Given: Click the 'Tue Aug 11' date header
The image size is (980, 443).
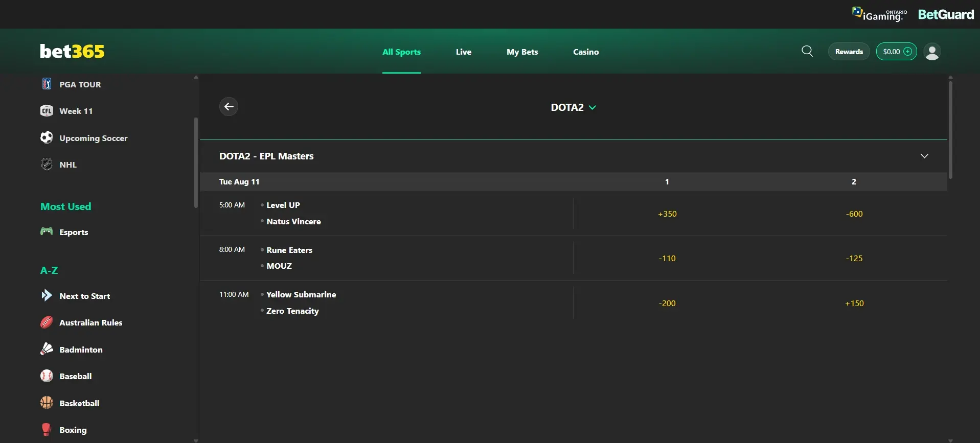Looking at the screenshot, I should [239, 181].
